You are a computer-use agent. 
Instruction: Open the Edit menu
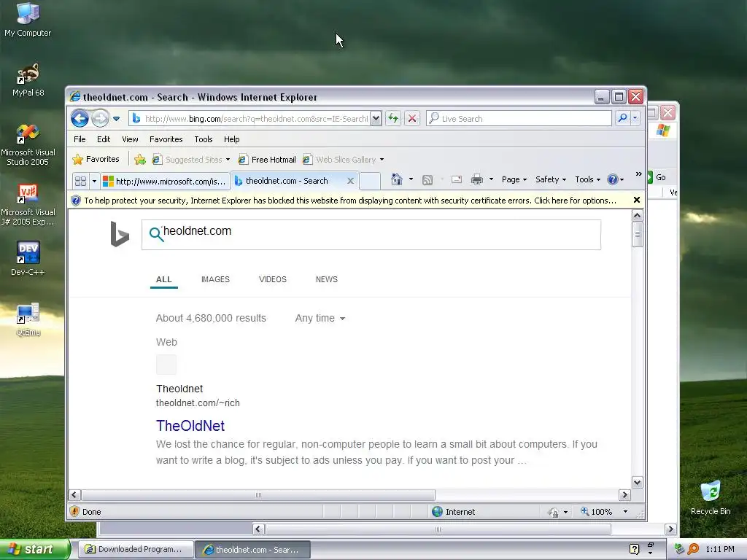pos(104,139)
